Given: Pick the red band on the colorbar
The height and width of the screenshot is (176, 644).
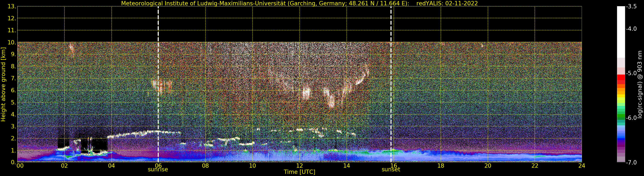Looking at the screenshot, I should [x=621, y=77].
